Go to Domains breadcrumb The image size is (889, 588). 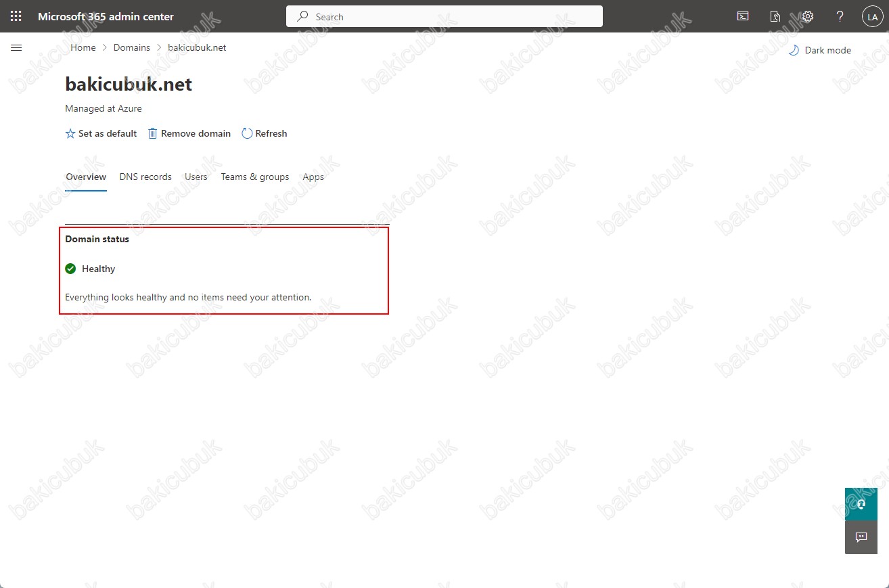[x=132, y=47]
